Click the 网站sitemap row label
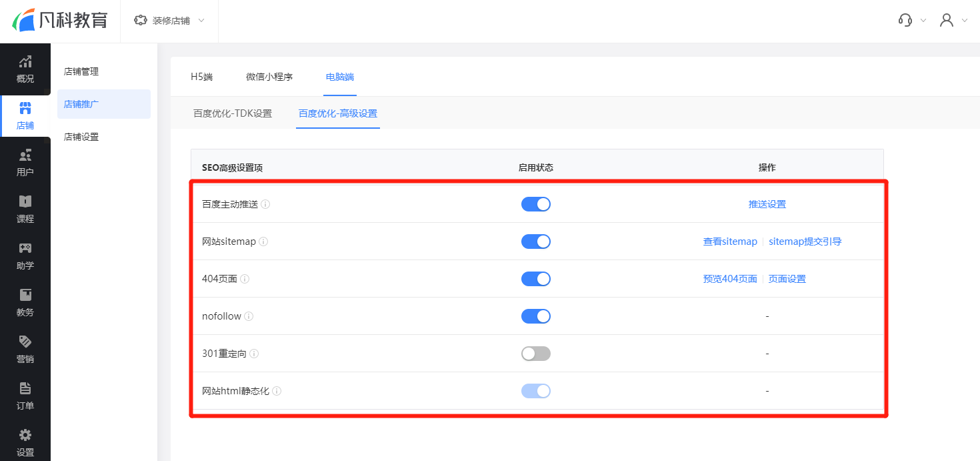Image resolution: width=980 pixels, height=461 pixels. (229, 242)
